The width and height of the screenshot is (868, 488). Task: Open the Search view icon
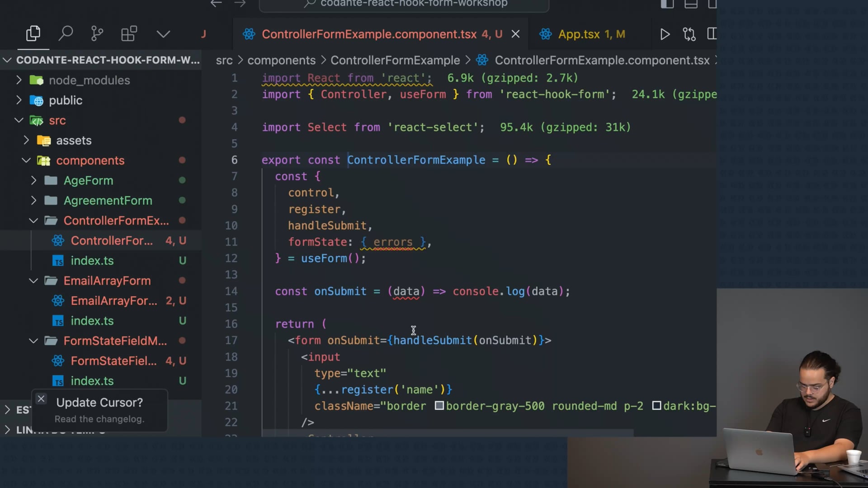point(66,34)
